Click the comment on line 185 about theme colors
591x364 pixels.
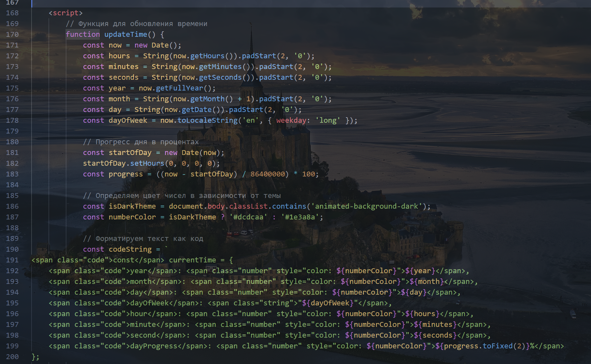(x=182, y=196)
